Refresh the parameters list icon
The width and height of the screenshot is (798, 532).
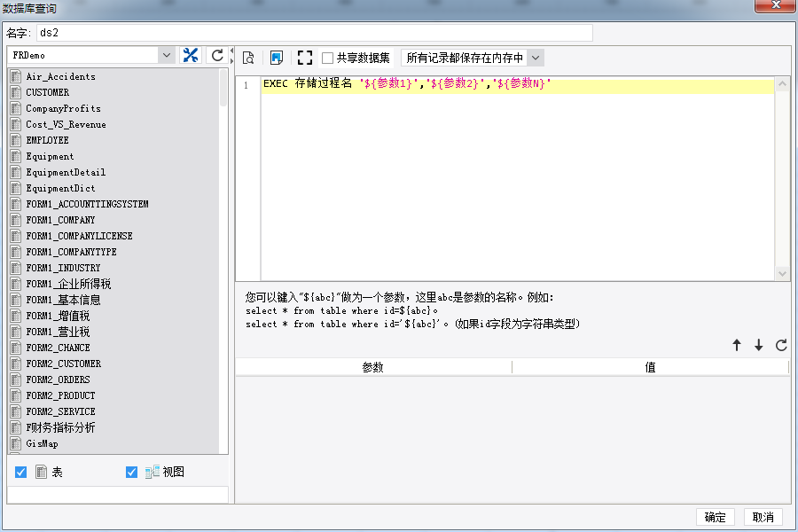pyautogui.click(x=781, y=345)
